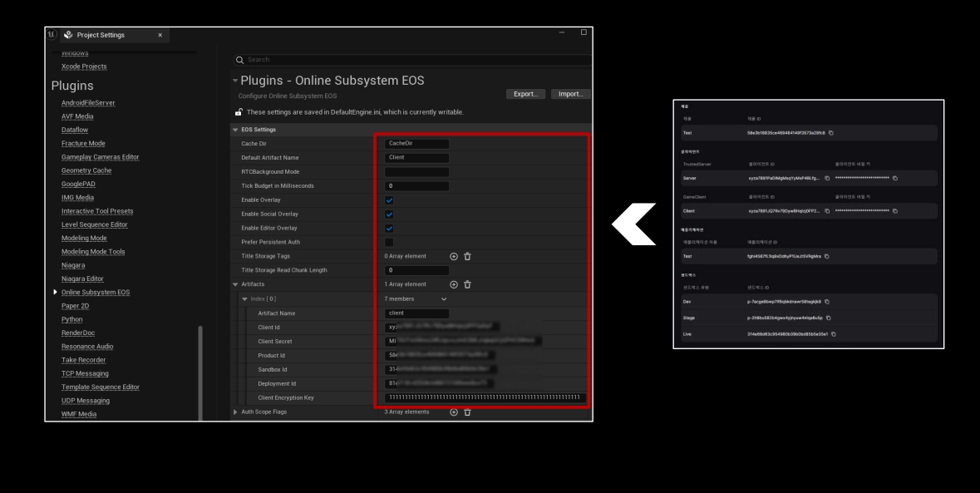Edit Title Storage Read Chunk Length value
The height and width of the screenshot is (493, 980).
pyautogui.click(x=417, y=270)
